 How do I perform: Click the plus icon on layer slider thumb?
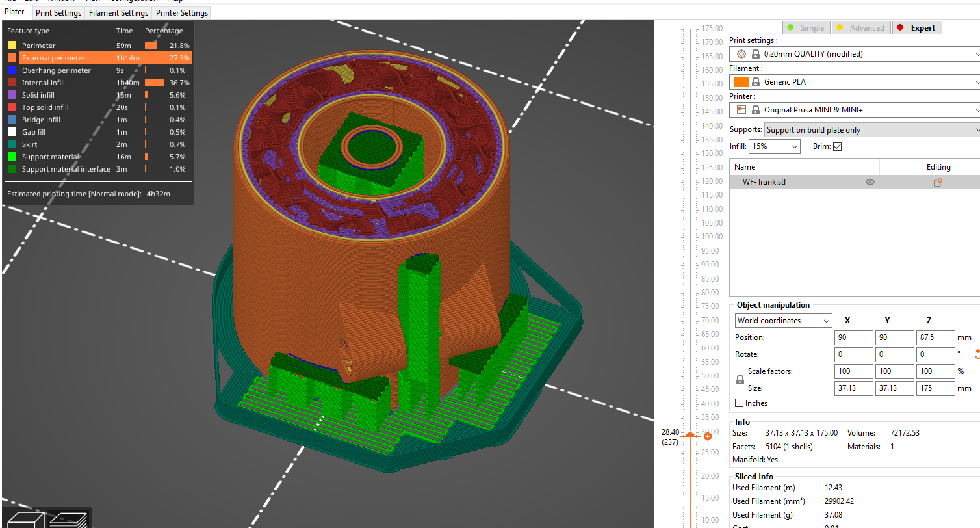point(708,436)
